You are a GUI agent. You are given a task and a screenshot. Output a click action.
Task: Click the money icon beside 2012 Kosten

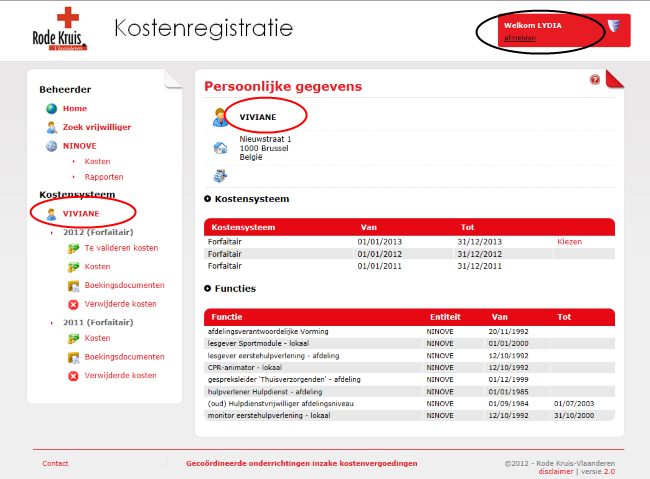coord(73,267)
